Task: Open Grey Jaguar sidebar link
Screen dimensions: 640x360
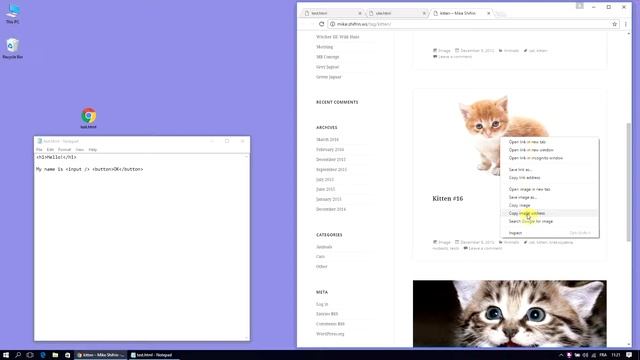Action: point(328,67)
